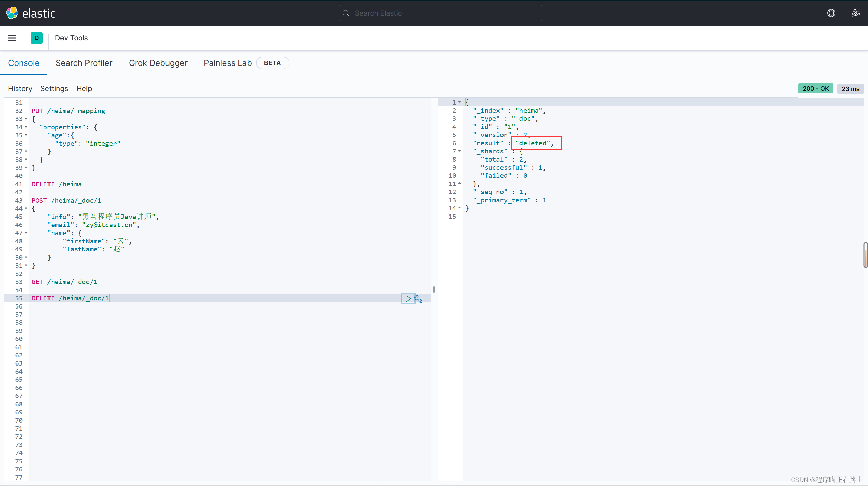This screenshot has width=868, height=486.
Task: Collapse the name object at line 47
Action: pyautogui.click(x=26, y=233)
